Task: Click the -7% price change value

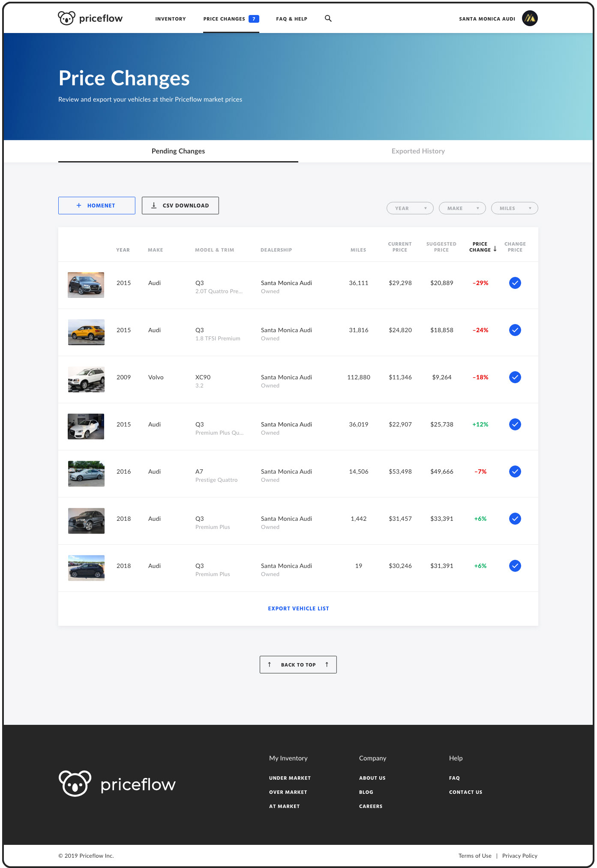Action: [x=480, y=472]
